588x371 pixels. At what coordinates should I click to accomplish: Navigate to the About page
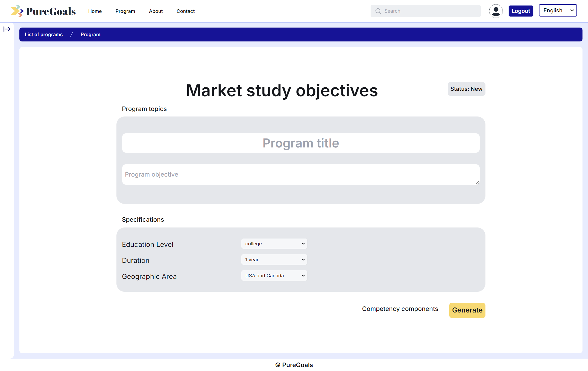click(x=156, y=11)
